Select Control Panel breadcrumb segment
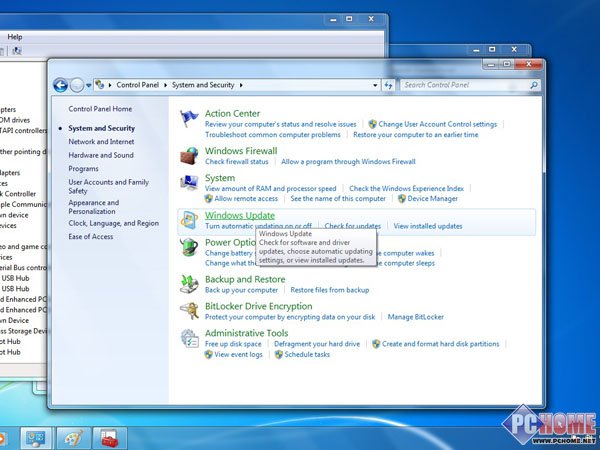The width and height of the screenshot is (600, 450). tap(137, 85)
